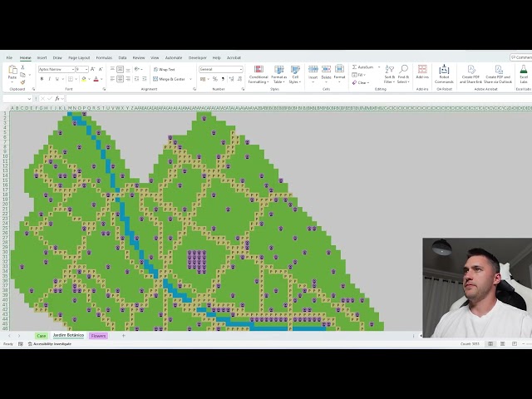Open Conditional Formatting
Screen dimensions: 532x399
pos(259,75)
